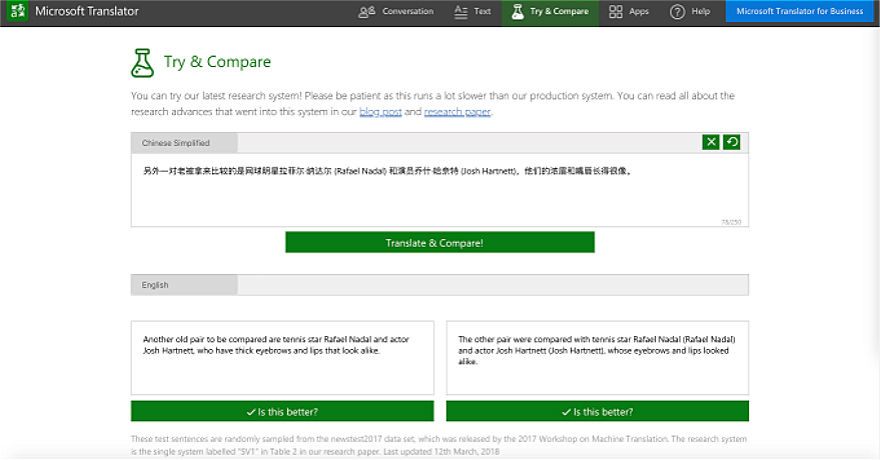Vote left translation with Is this better?

[282, 411]
